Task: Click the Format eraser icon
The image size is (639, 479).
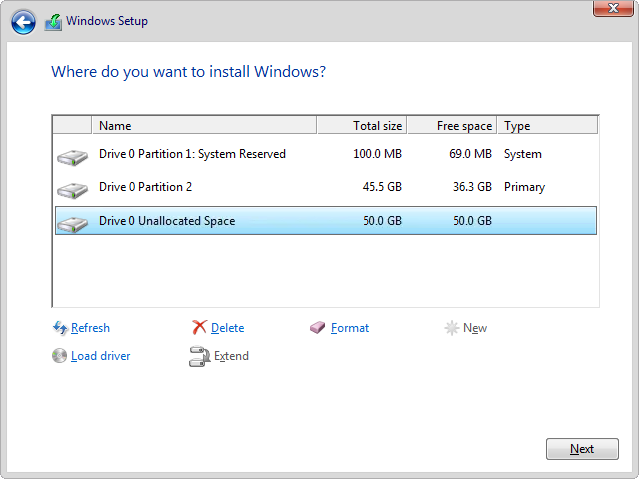Action: click(318, 328)
